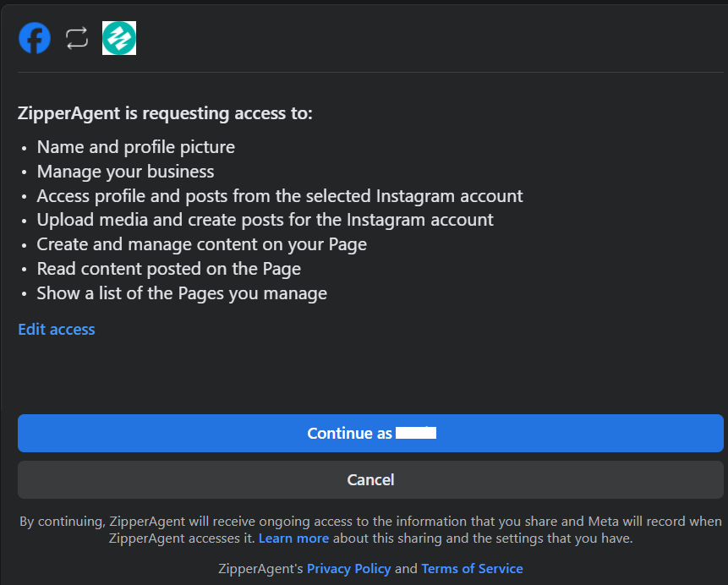728x585 pixels.
Task: Click 'Read content posted on the Page'
Action: (168, 269)
